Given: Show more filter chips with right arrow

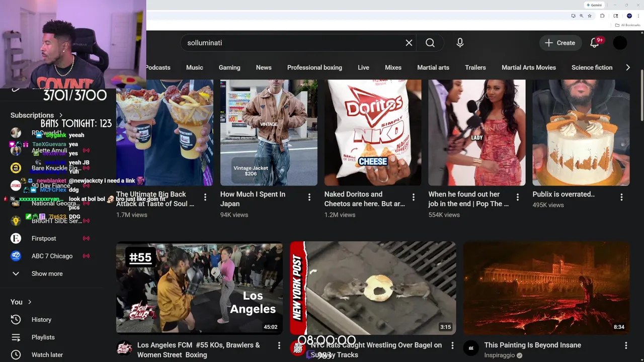Looking at the screenshot, I should pyautogui.click(x=628, y=67).
